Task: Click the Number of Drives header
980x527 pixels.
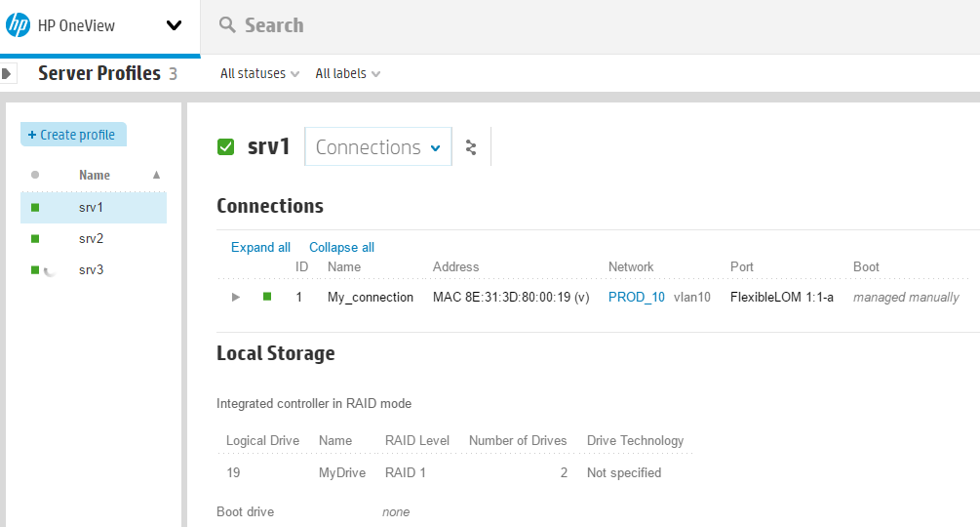Action: coord(518,440)
